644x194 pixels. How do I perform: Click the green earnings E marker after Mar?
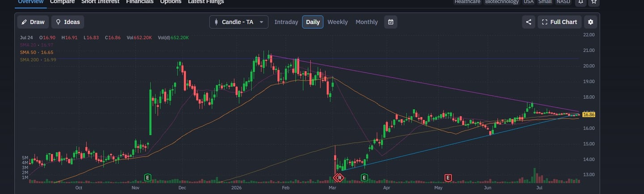coord(364,178)
